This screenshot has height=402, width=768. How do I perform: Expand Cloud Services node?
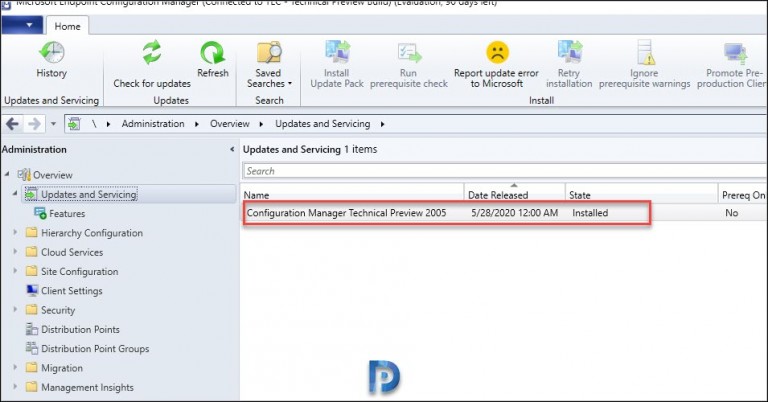click(x=15, y=252)
